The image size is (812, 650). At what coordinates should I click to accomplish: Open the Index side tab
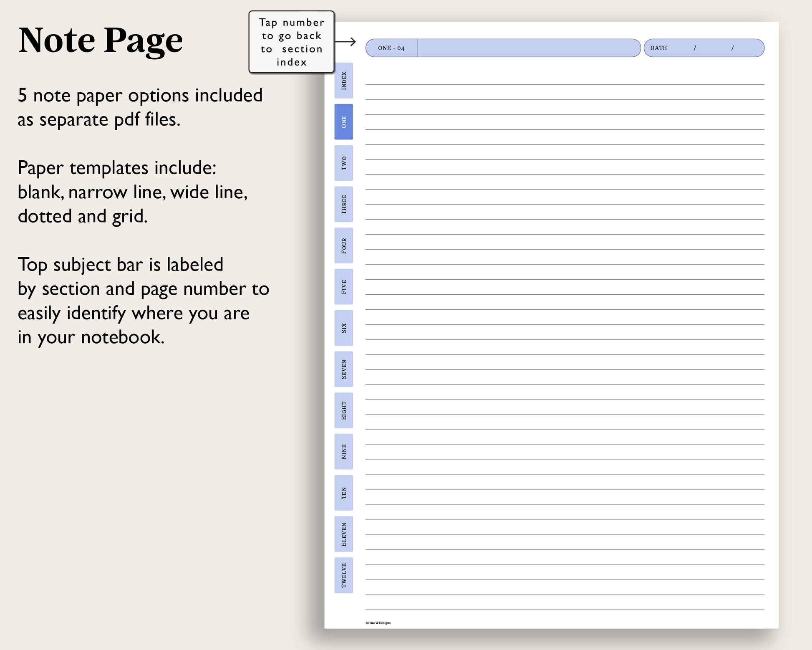tap(343, 81)
